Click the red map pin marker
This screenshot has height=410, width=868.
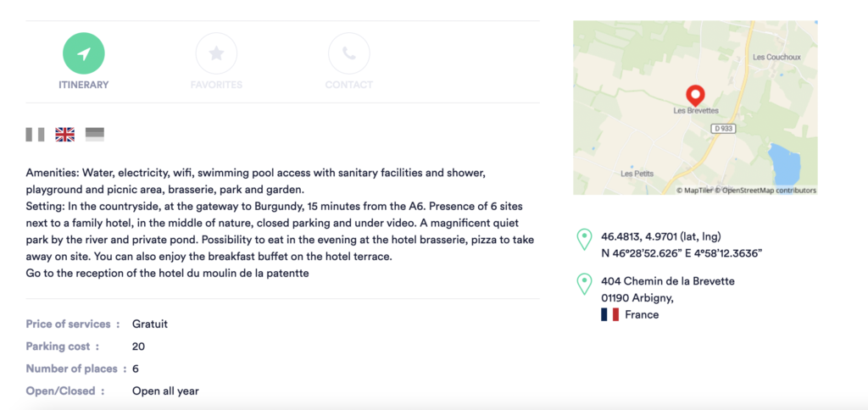tap(695, 94)
